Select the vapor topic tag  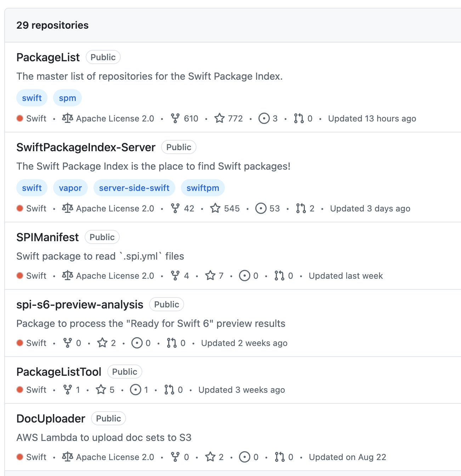(70, 188)
